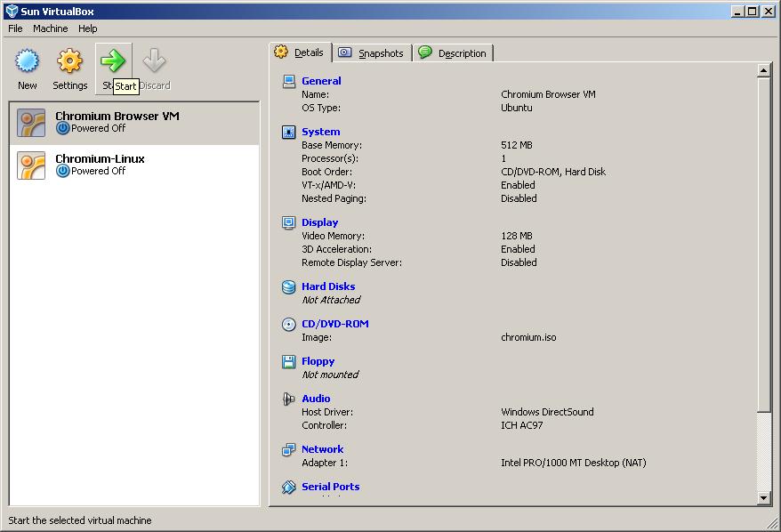Screen dimensions: 781x532
Task: Click the 'chromium.iso' image value
Action: pyautogui.click(x=528, y=338)
